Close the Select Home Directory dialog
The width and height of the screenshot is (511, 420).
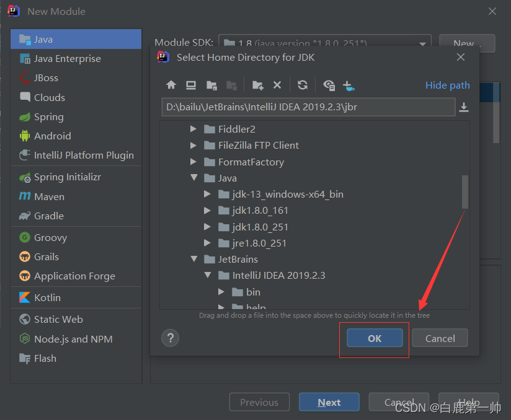tap(461, 58)
